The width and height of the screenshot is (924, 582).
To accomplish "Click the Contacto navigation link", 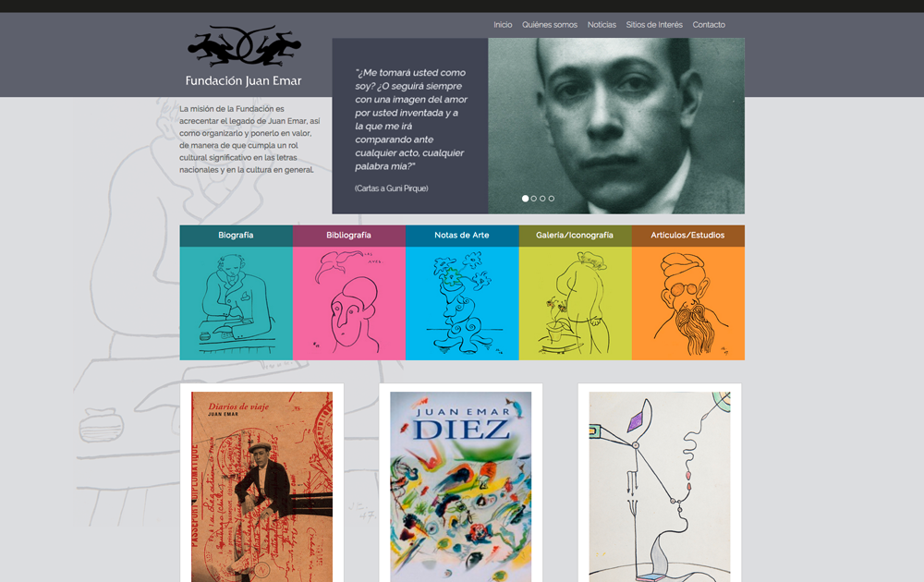I will (x=709, y=25).
